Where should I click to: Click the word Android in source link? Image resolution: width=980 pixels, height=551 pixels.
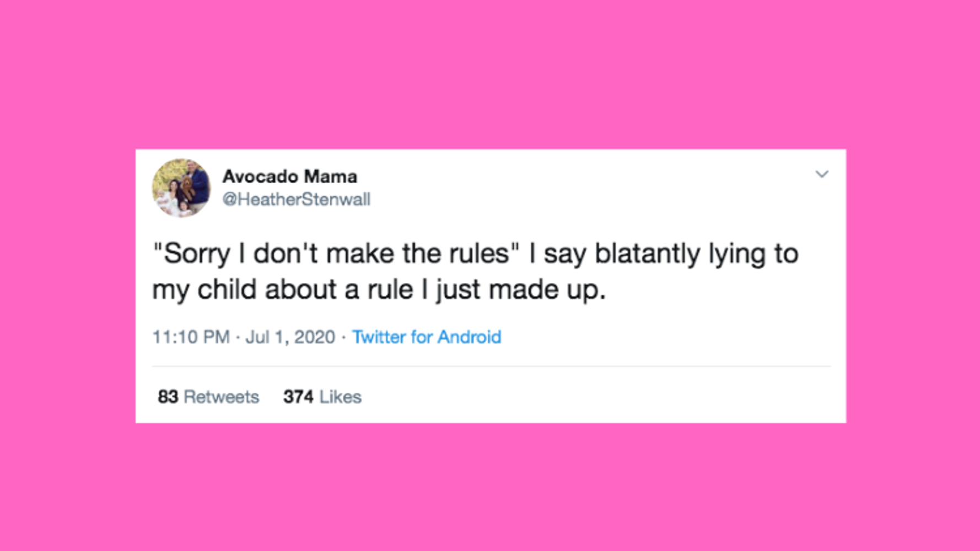(469, 337)
